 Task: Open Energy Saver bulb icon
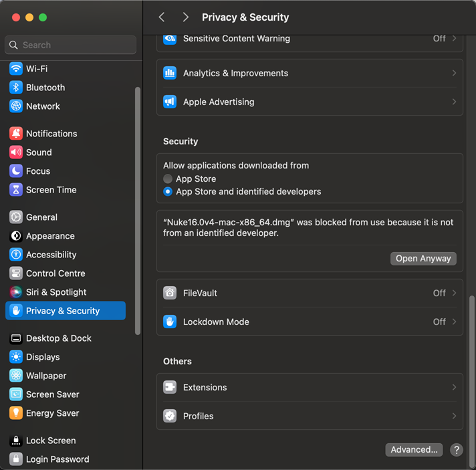tap(16, 413)
